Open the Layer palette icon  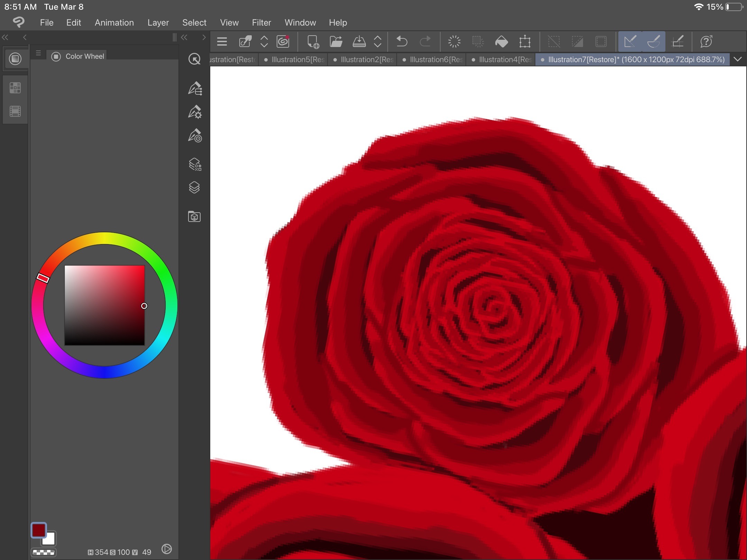click(x=194, y=187)
